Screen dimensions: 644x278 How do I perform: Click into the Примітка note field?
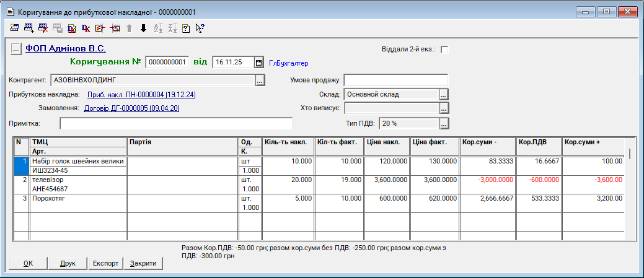coord(175,123)
